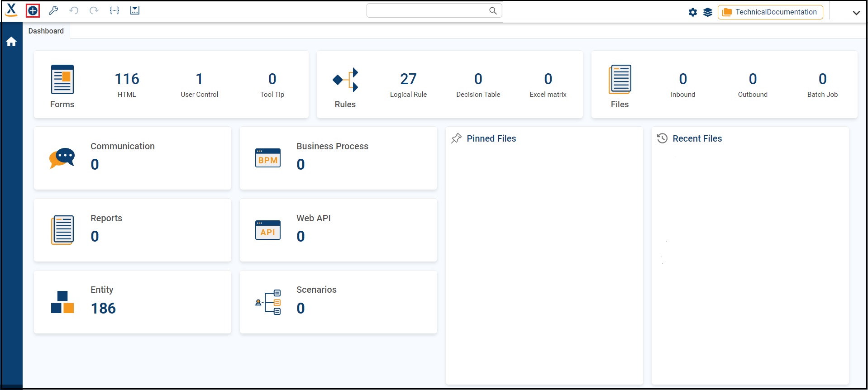Screen dimensions: 868x390
Task: Click the X application logo
Action: point(11,10)
